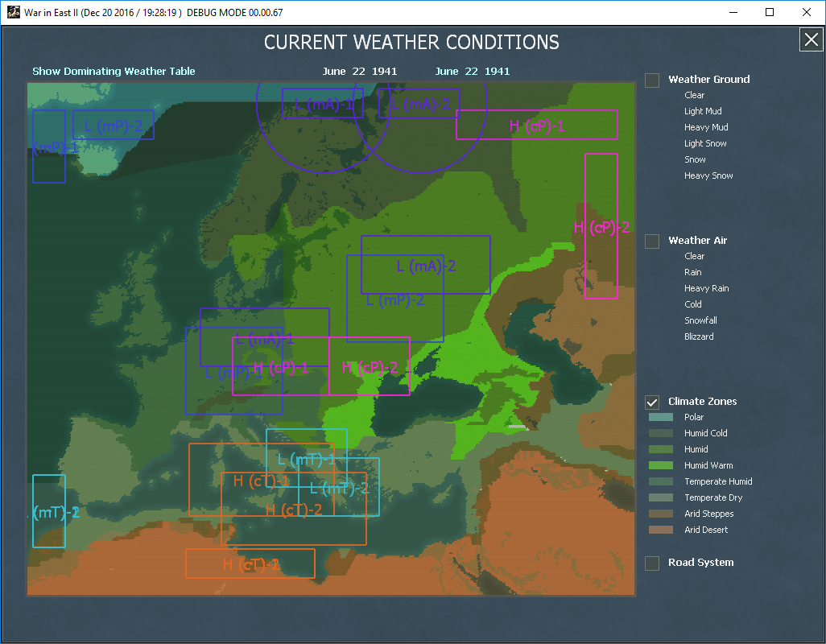Image resolution: width=826 pixels, height=644 pixels.
Task: Close the weather conditions panel with X
Action: (812, 40)
